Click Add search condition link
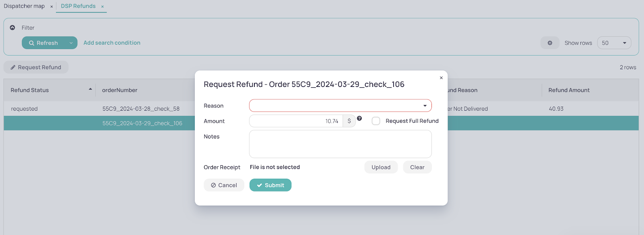The width and height of the screenshot is (644, 235). coord(112,43)
